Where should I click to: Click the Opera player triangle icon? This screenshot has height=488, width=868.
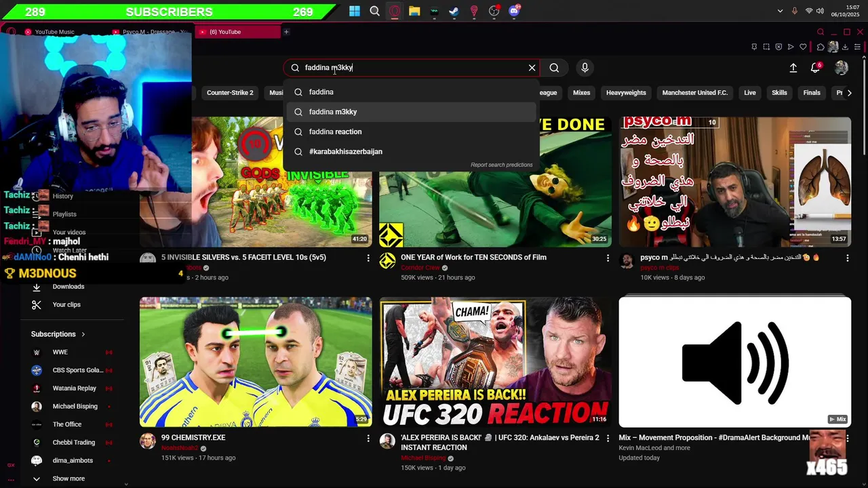791,47
